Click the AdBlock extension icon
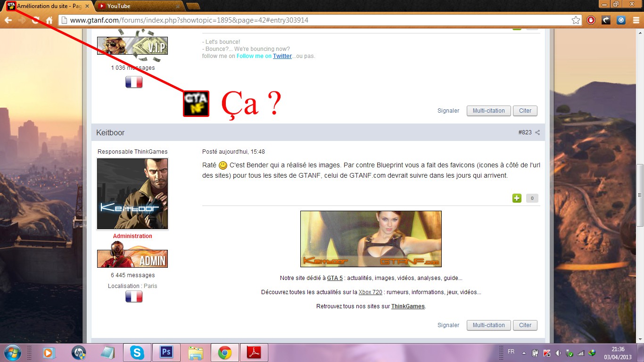The height and width of the screenshot is (362, 644). [x=591, y=20]
